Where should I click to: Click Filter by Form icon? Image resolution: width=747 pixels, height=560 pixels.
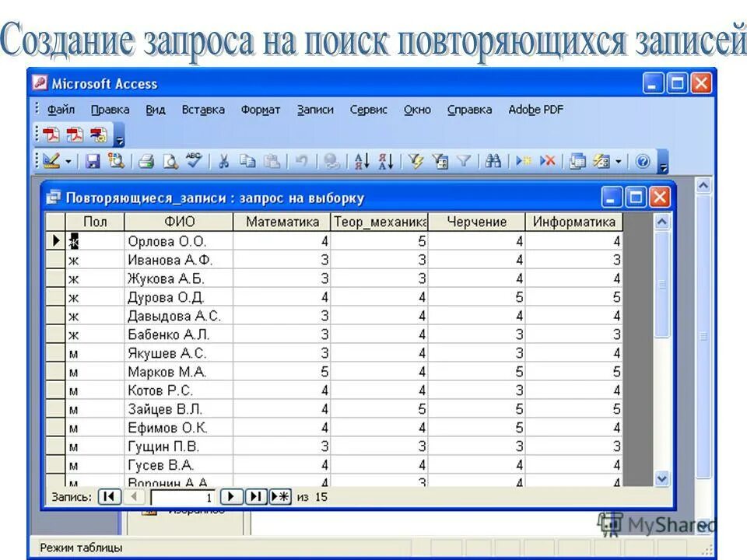pyautogui.click(x=440, y=162)
